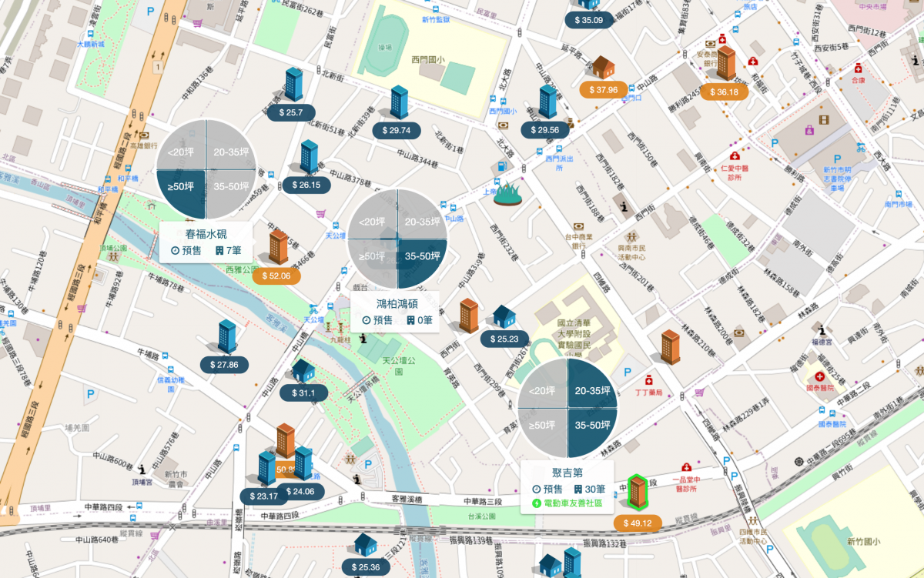This screenshot has width=924, height=578.
Task: Select the blue building above $23.17
Action: pos(266,469)
